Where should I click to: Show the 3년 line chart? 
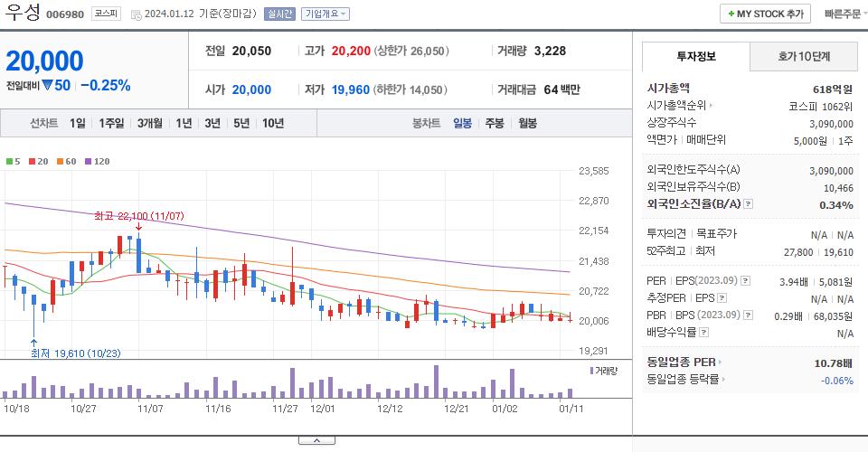coord(212,123)
